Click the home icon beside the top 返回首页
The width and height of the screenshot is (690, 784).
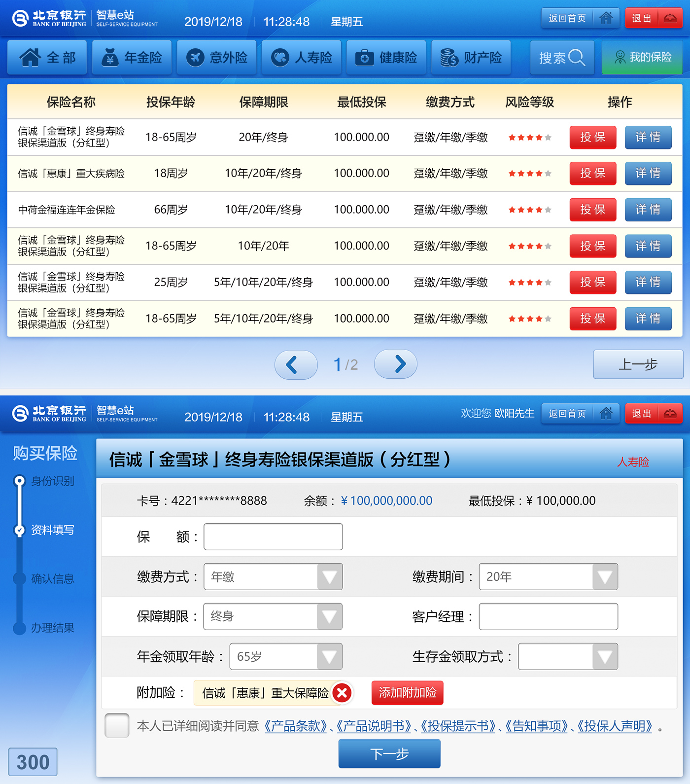(606, 18)
